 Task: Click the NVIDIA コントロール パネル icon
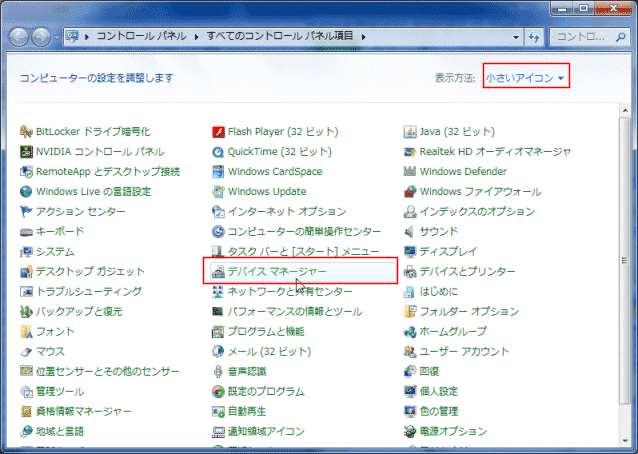click(26, 152)
